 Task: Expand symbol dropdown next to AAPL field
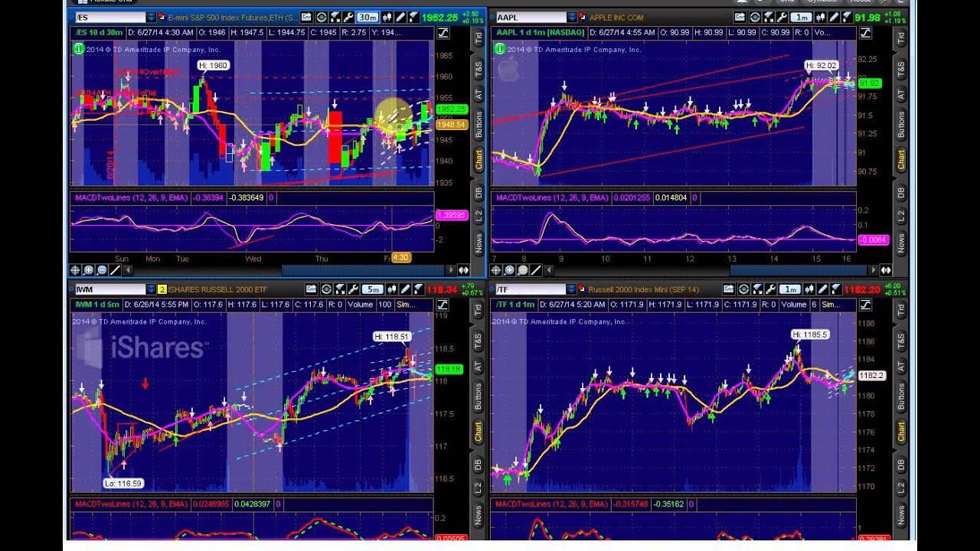coord(571,17)
